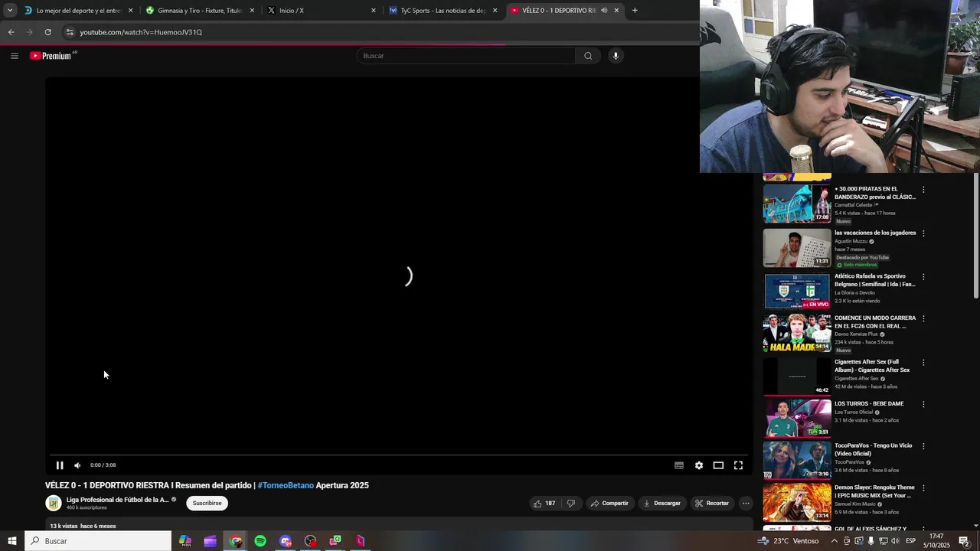Close the Gimnasia y Tiro tab
This screenshot has height=551, width=980.
(x=252, y=11)
